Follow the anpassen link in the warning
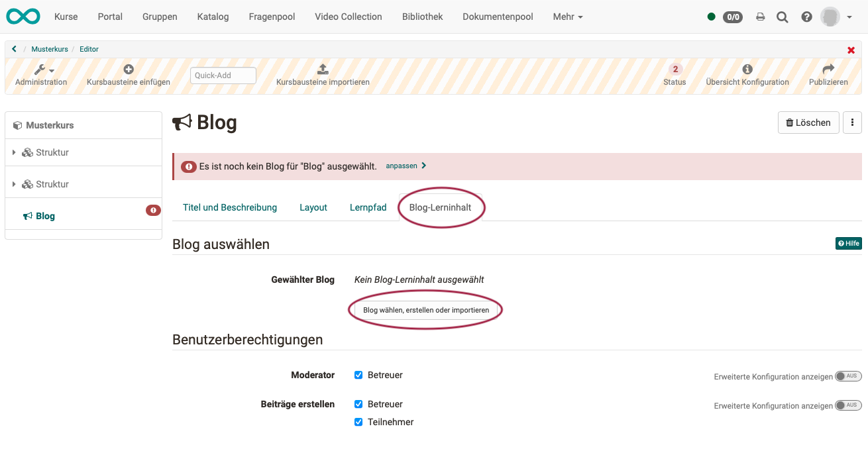This screenshot has width=868, height=455. (x=402, y=166)
